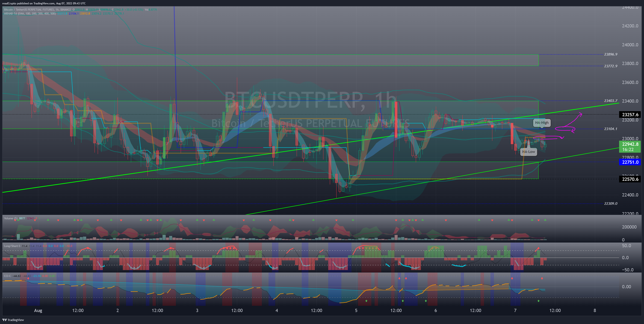Click the 11.4 value in Long/Short-S legend
Viewport: 644px width, 324px height.
pyautogui.click(x=24, y=246)
